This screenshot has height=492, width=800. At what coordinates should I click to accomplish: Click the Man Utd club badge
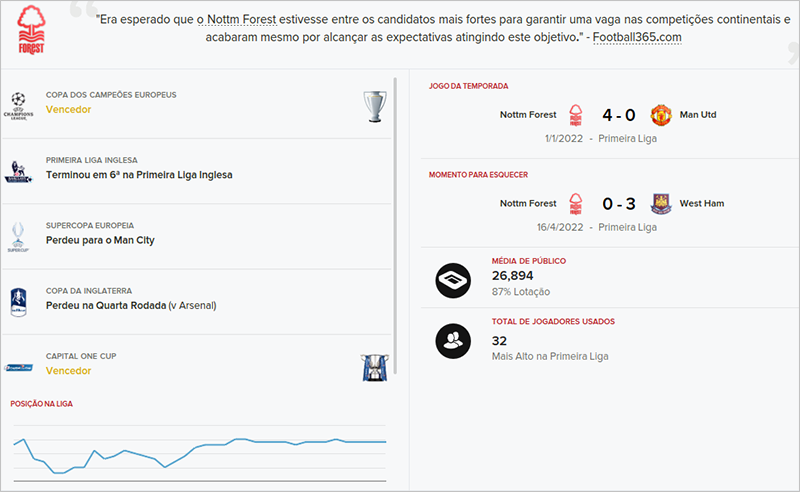point(660,114)
